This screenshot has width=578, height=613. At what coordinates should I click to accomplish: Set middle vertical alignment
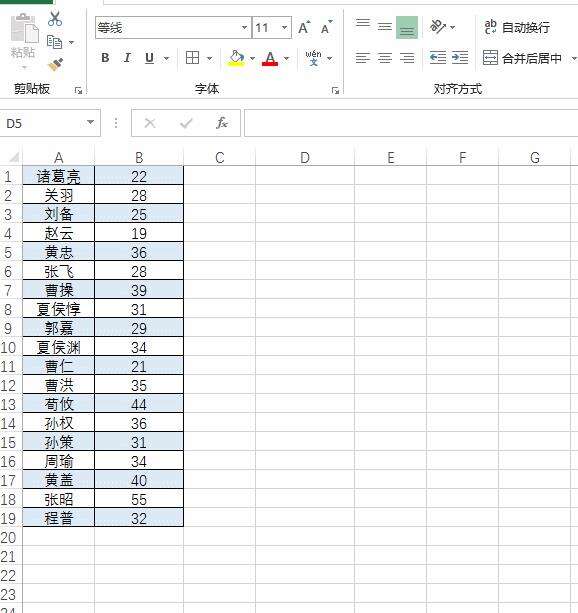[x=385, y=27]
